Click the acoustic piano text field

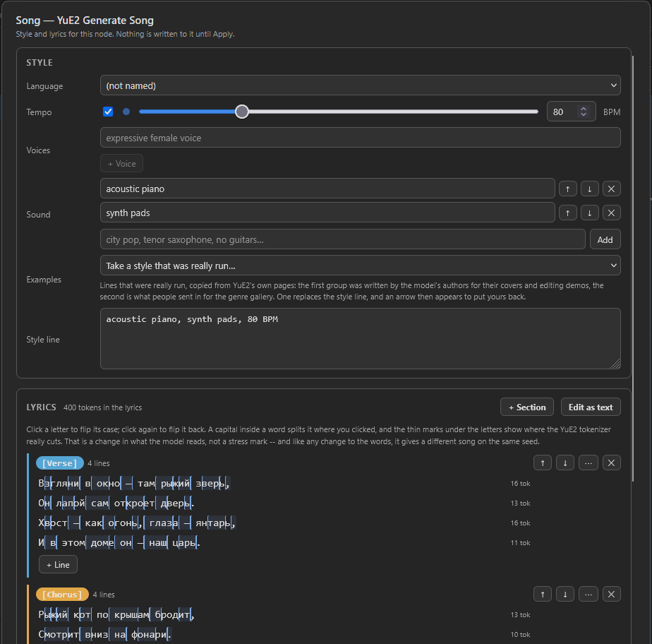coord(327,189)
